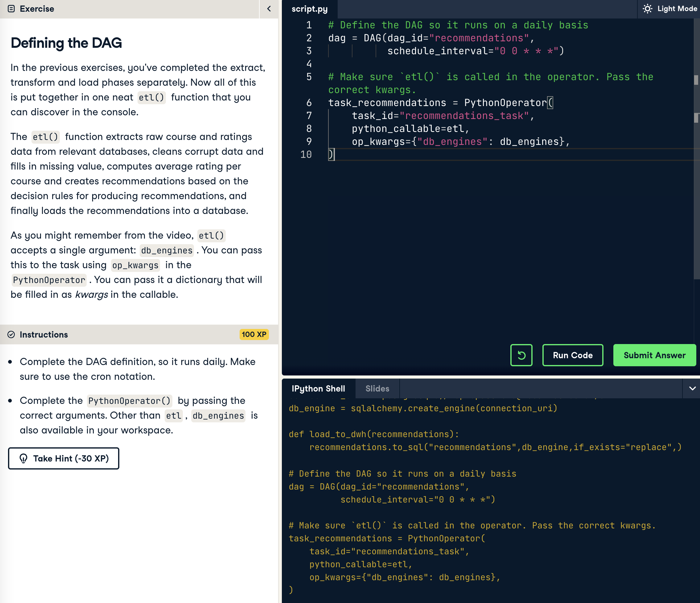Image resolution: width=700 pixels, height=603 pixels.
Task: Place cursor on line 10 closing parenthesis
Action: click(x=331, y=154)
